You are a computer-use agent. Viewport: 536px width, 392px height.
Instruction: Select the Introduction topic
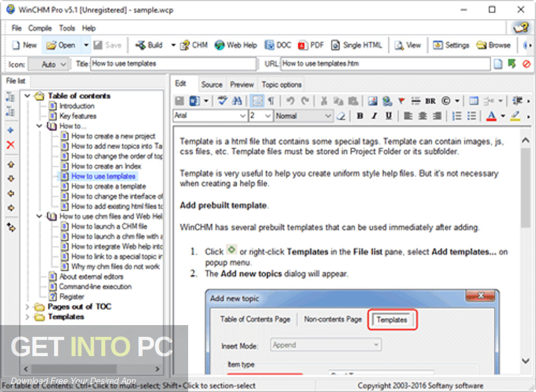[77, 106]
